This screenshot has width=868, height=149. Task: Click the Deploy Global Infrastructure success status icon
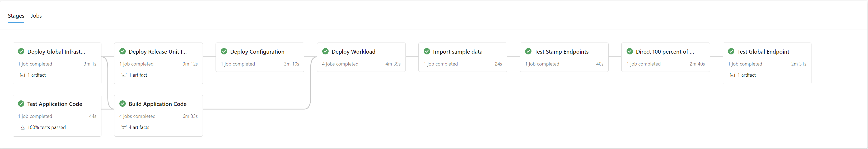[x=21, y=51]
